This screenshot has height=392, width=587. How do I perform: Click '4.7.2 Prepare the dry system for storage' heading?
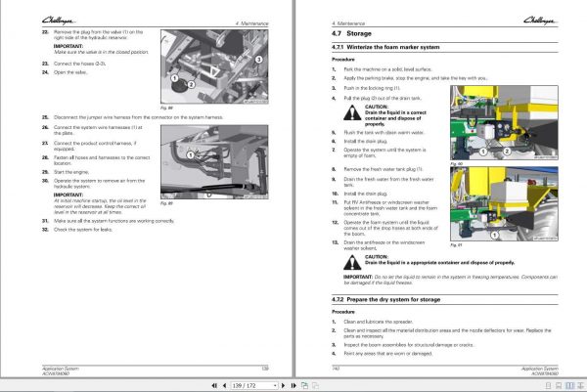[386, 299]
